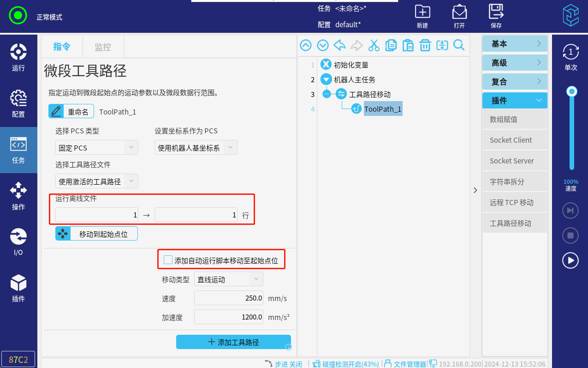Viewport: 588px width, 368px height.
Task: Click the delete trash icon
Action: pos(425,45)
